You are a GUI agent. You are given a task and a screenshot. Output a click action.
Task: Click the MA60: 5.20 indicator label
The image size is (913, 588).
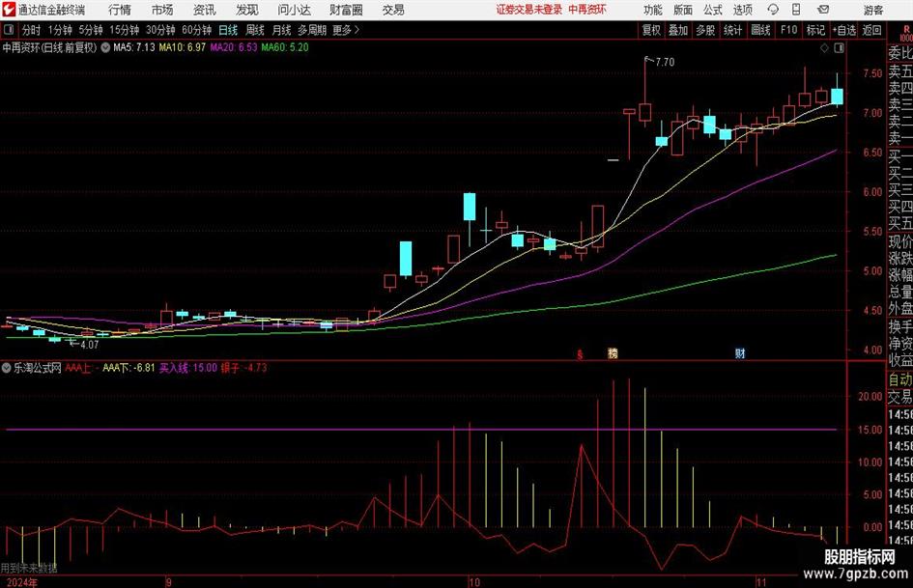point(285,47)
